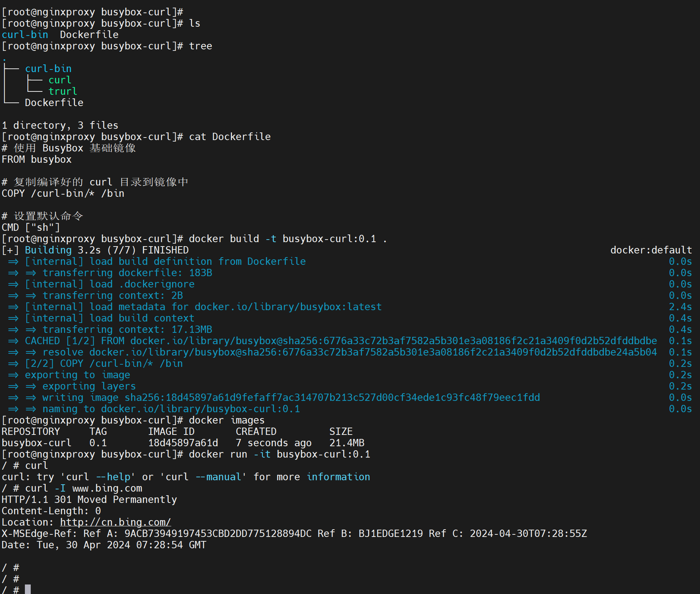Select the green curl file in the tree listing
This screenshot has width=700, height=594.
(x=60, y=80)
